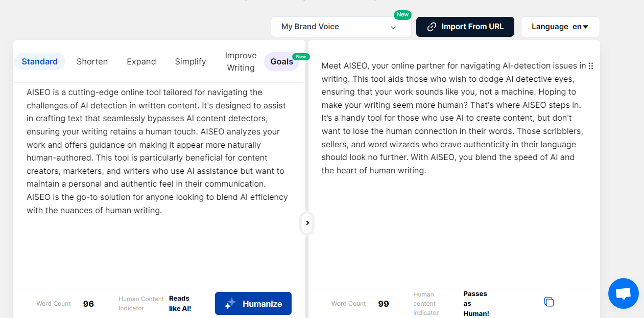The image size is (644, 318).
Task: Click the right panel Word Count label
Action: click(x=348, y=304)
